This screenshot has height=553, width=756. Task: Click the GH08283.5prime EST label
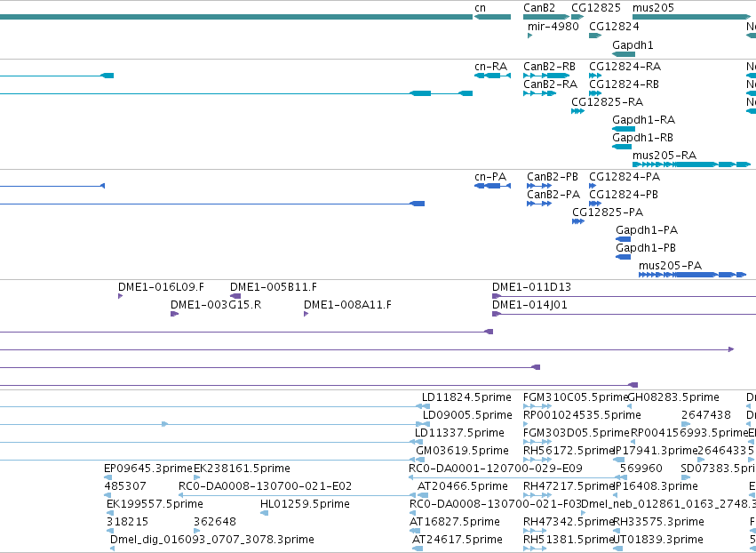pos(673,397)
